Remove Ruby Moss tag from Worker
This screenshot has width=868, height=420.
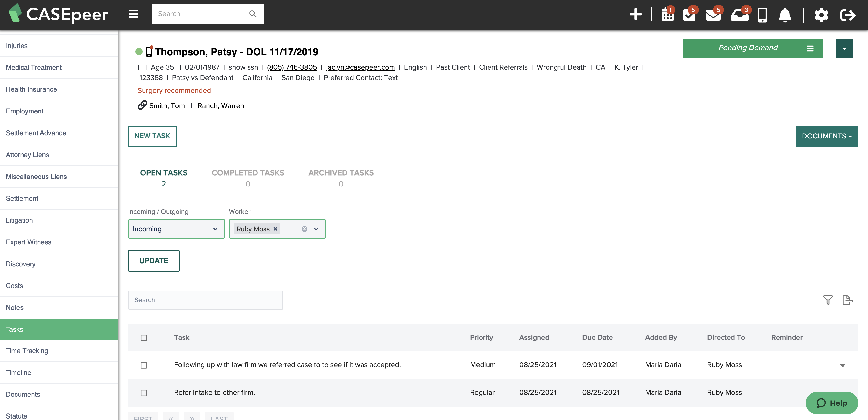(x=275, y=228)
